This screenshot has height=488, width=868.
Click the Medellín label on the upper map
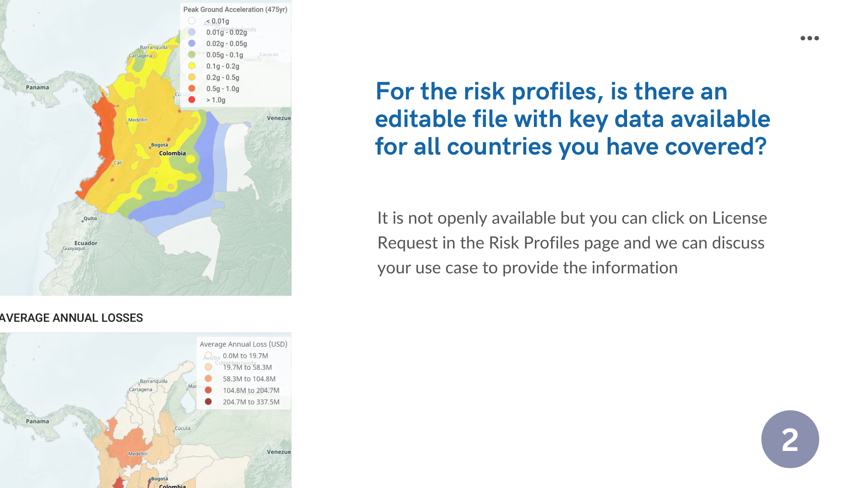(x=137, y=120)
